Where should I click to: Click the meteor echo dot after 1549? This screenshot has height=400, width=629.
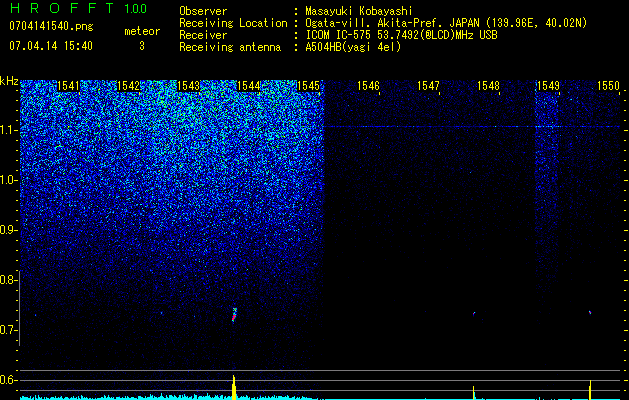(x=590, y=312)
